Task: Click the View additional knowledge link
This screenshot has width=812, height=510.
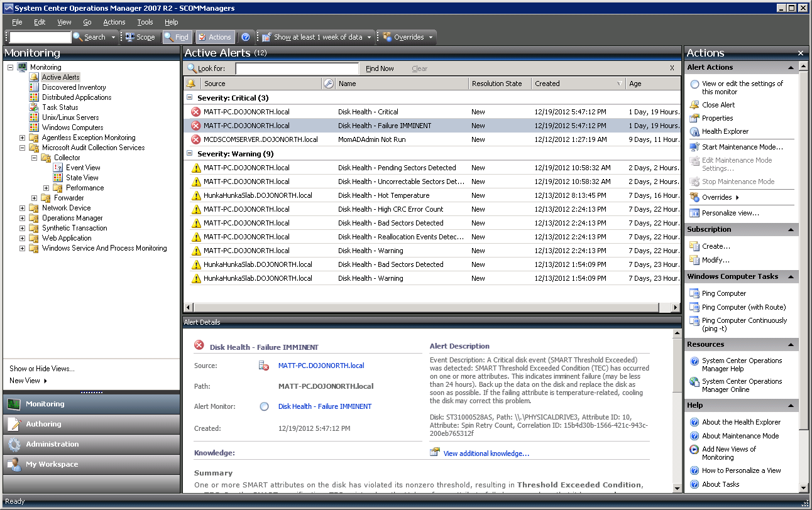Action: point(486,453)
